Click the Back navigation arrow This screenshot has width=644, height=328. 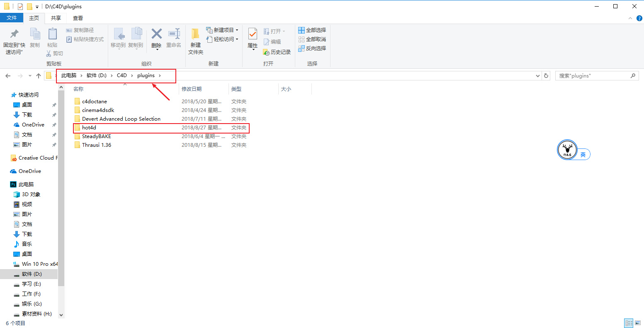pyautogui.click(x=8, y=76)
